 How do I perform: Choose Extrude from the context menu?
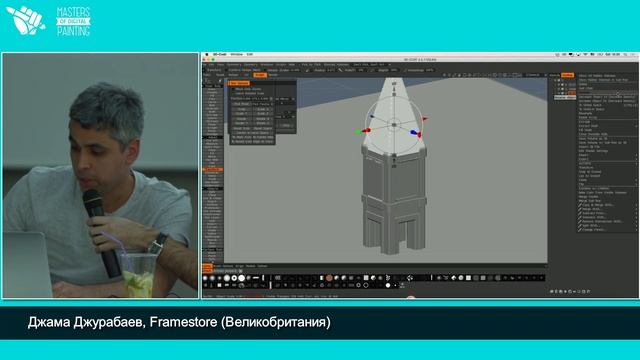click(x=584, y=122)
